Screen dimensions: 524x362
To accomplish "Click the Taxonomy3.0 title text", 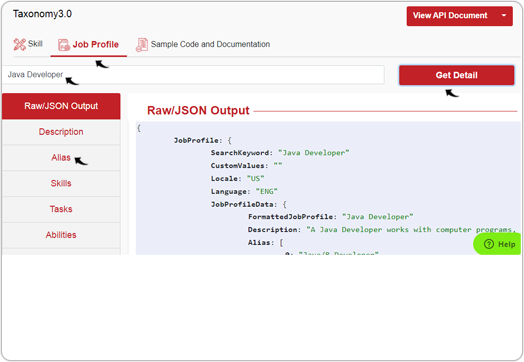I will [x=42, y=14].
